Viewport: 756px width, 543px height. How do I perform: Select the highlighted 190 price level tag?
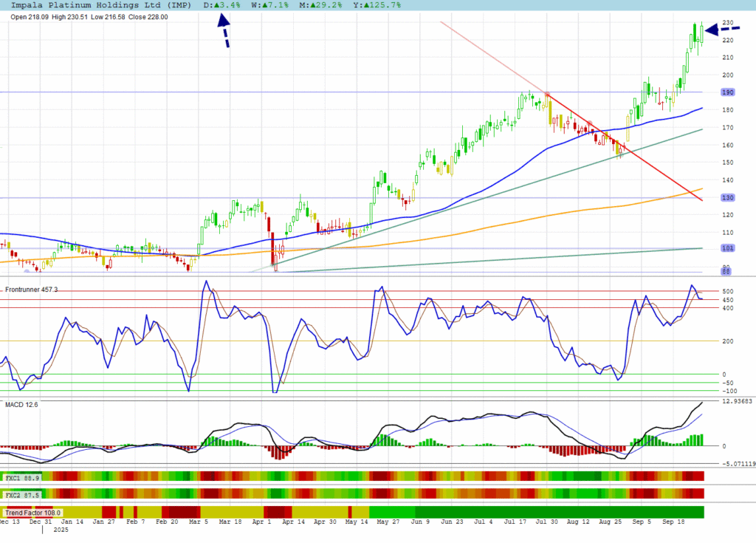[728, 92]
